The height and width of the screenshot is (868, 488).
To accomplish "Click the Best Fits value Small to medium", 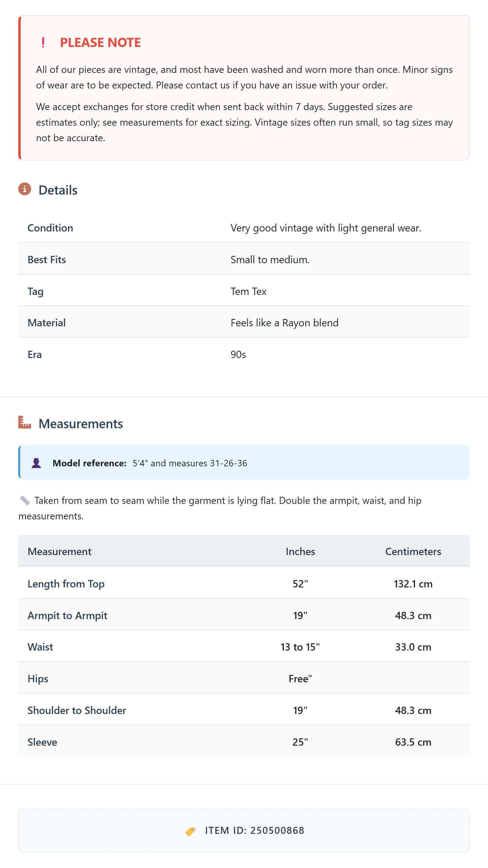I will [270, 260].
